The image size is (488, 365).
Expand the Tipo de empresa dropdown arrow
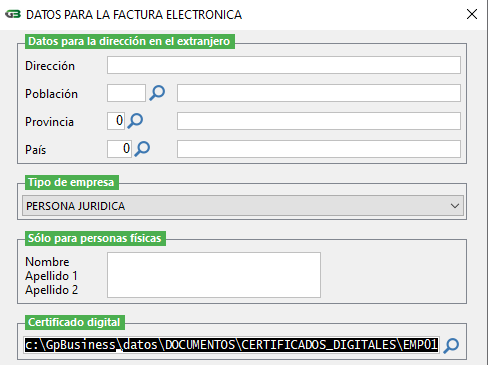pos(455,206)
